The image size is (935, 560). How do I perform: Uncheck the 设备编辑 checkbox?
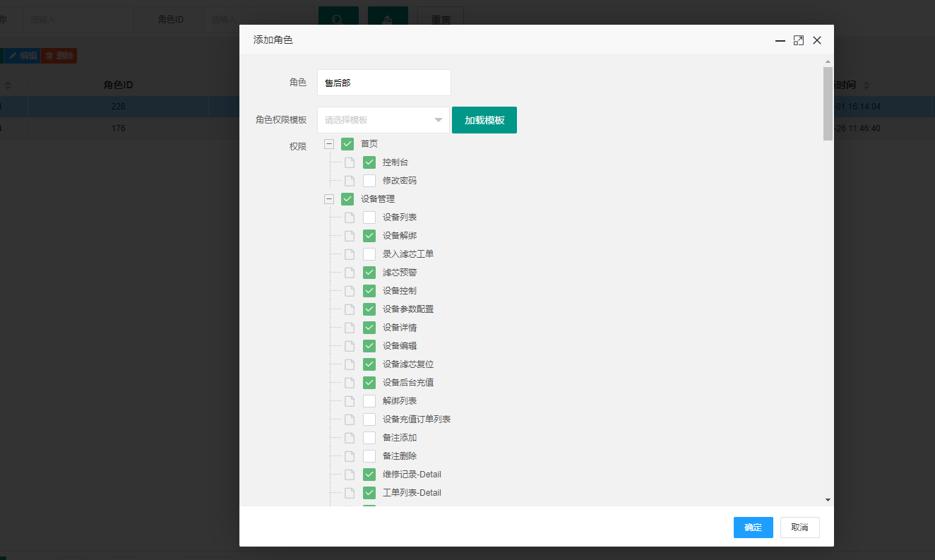coord(369,346)
